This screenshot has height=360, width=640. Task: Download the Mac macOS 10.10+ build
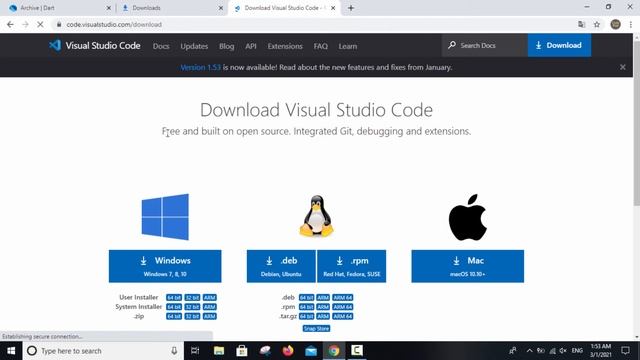point(468,266)
